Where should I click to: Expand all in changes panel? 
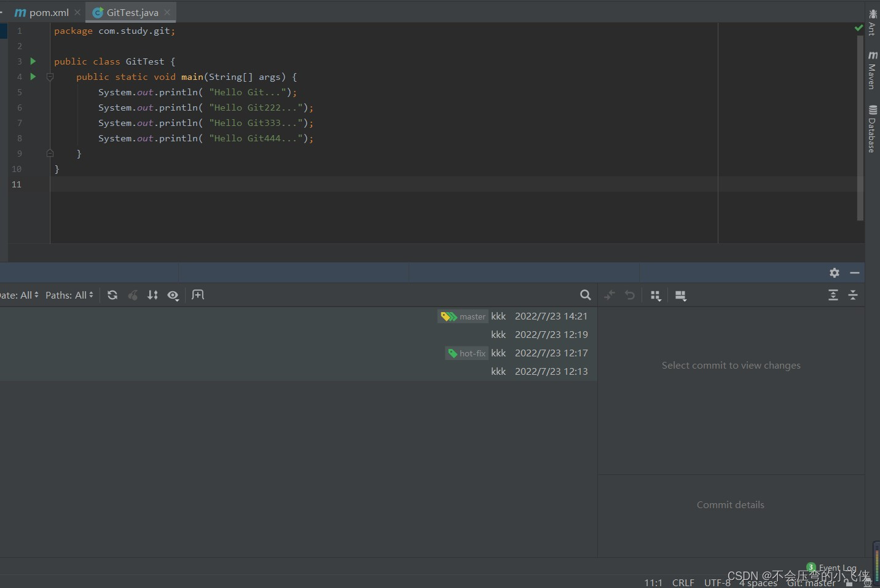pos(833,295)
